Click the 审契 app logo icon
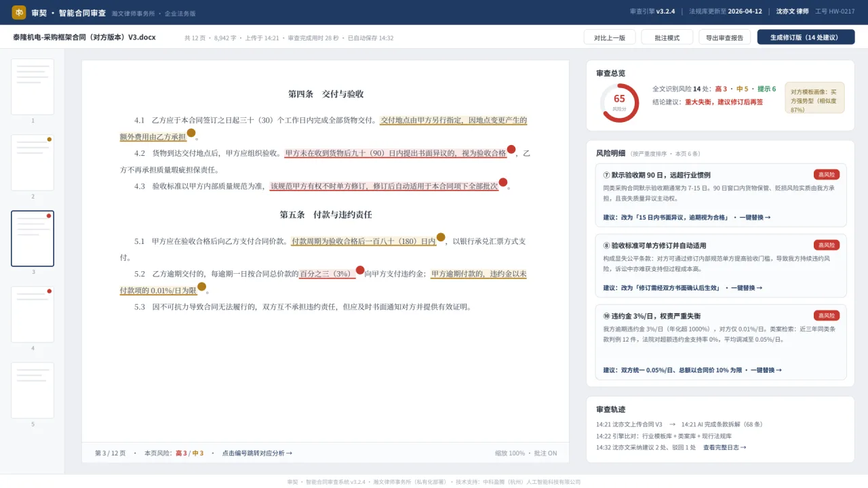The height and width of the screenshot is (488, 868). click(x=19, y=12)
